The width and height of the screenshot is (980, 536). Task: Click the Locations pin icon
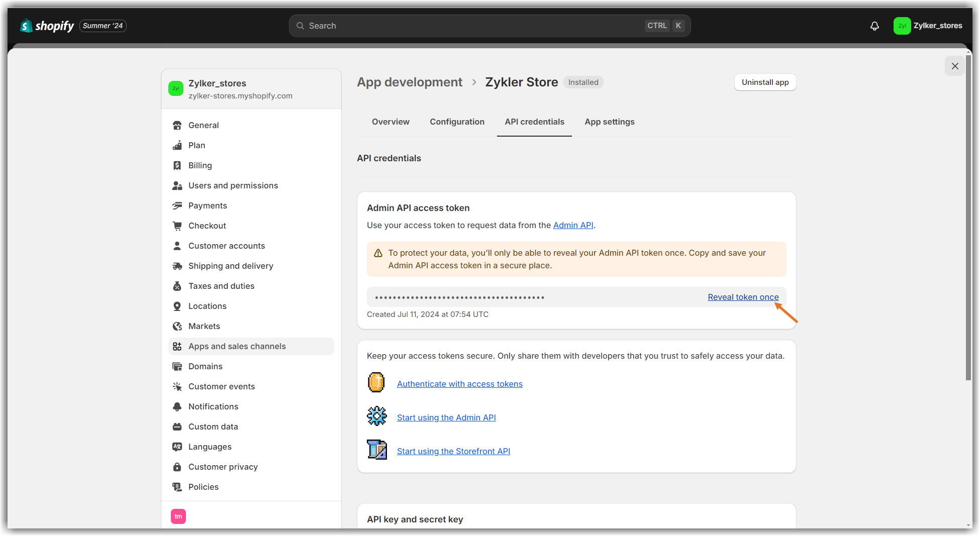click(177, 306)
